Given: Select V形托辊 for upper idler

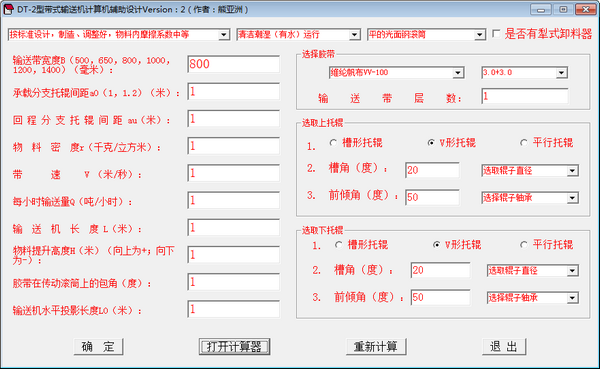Looking at the screenshot, I should (431, 143).
